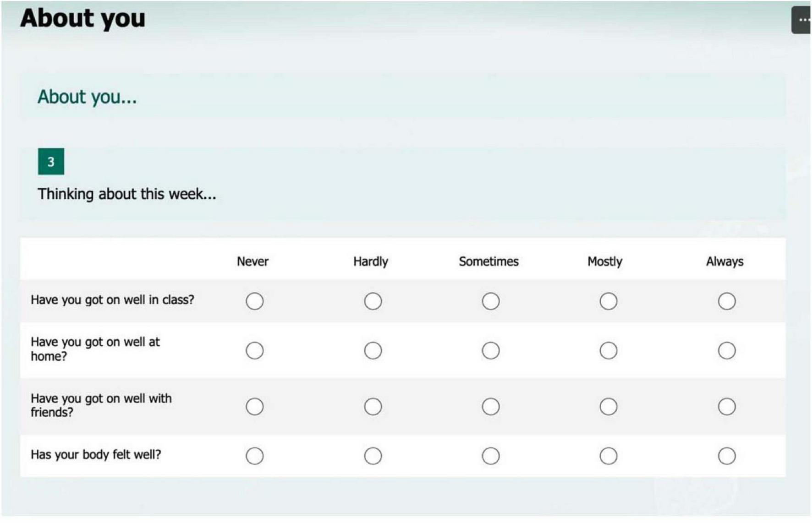Click the Thinking about this week question text
The width and height of the screenshot is (812, 523).
(x=127, y=194)
